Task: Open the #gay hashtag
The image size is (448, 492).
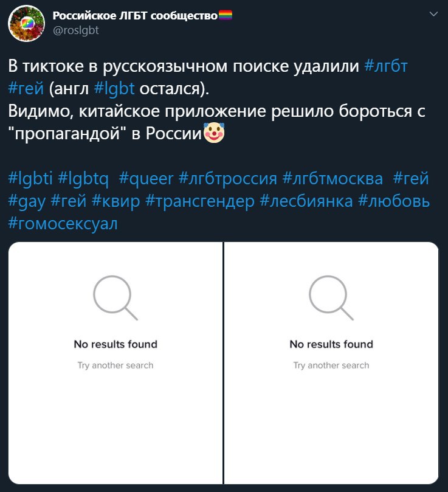Action: (27, 201)
